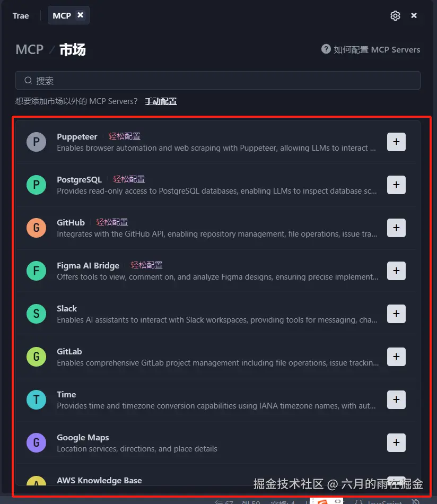Click into the search input field

click(x=217, y=81)
